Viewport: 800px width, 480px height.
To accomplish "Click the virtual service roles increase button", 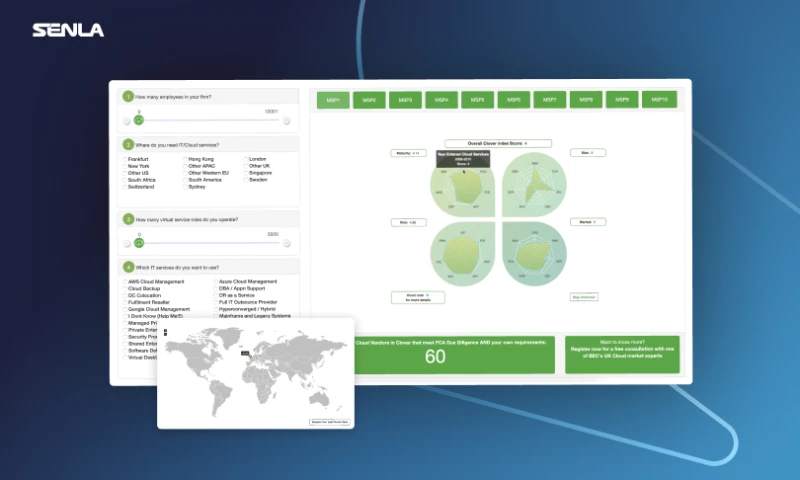I will tap(287, 243).
